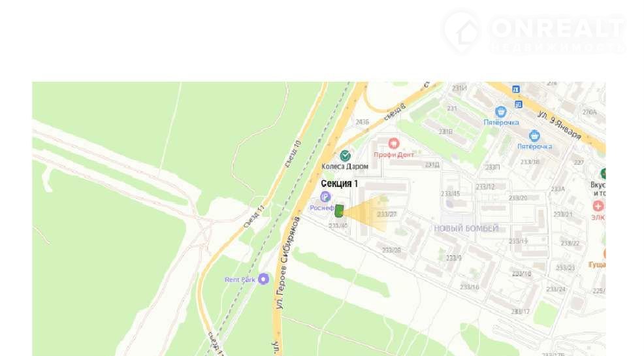
Task: Select the lower Пятёрочка store icon
Action: [534, 135]
